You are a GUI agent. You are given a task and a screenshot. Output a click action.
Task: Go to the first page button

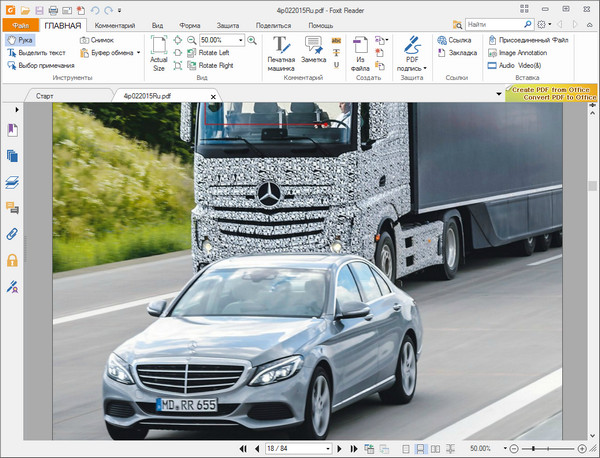(243, 448)
